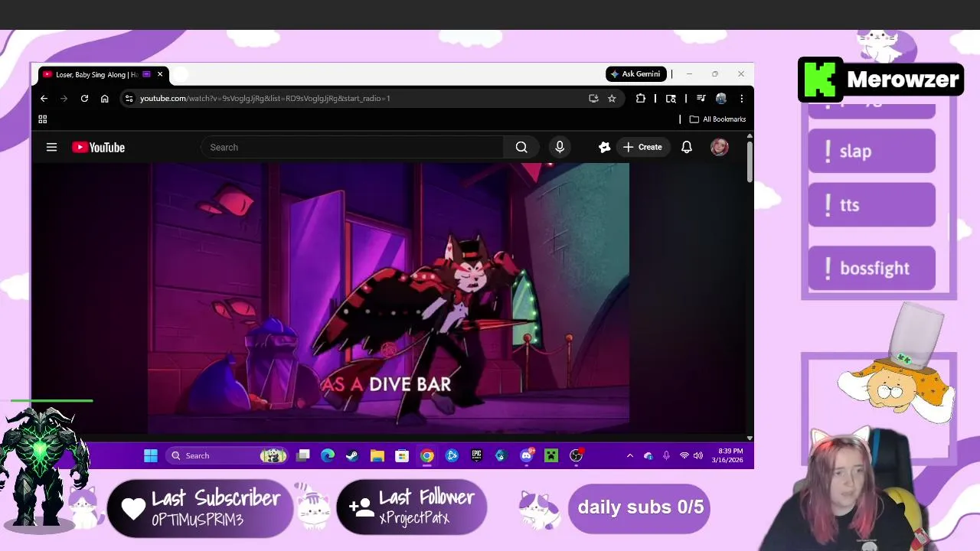Go to the YouTube home logo
This screenshot has width=980, height=551.
pos(98,147)
